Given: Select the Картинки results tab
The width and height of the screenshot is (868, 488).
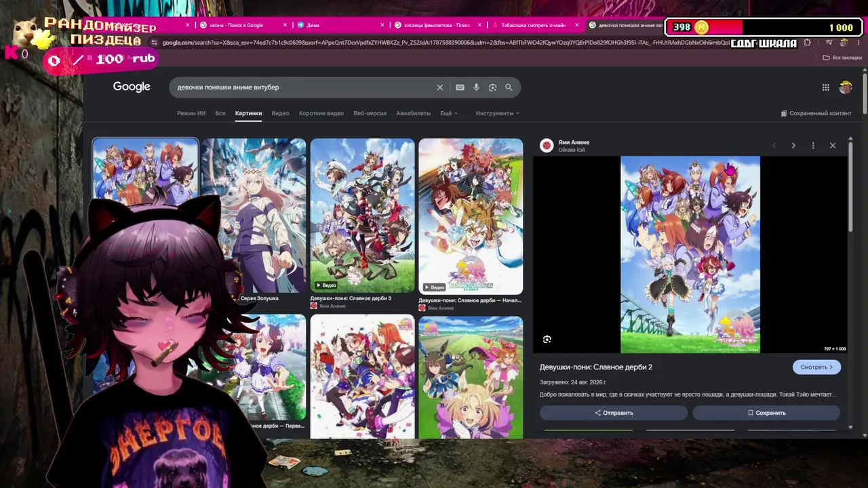Looking at the screenshot, I should tap(248, 113).
